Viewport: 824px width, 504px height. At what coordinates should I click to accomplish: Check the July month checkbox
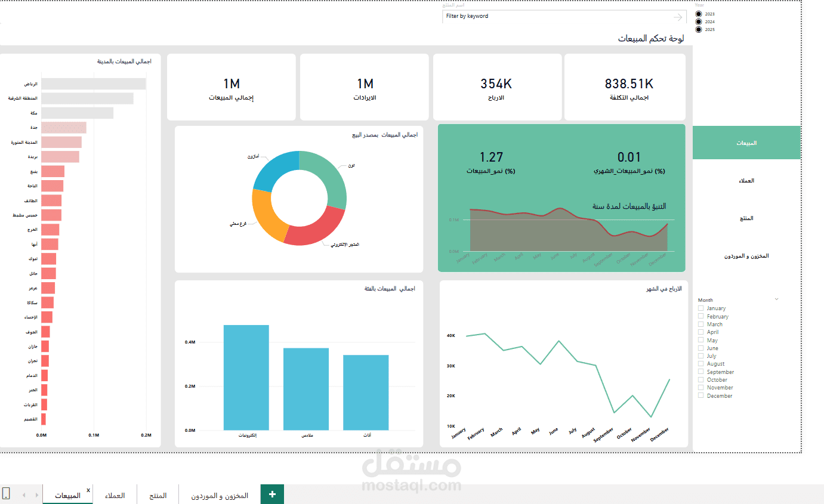click(x=701, y=356)
